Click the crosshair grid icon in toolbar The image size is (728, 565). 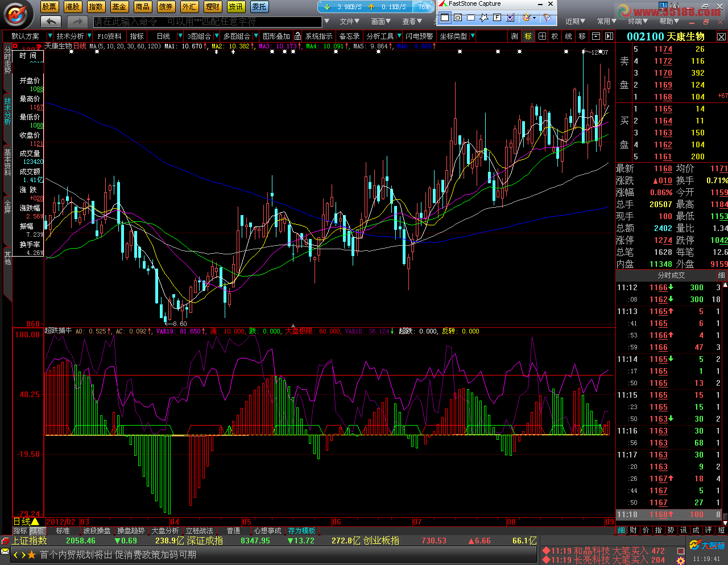(x=542, y=36)
